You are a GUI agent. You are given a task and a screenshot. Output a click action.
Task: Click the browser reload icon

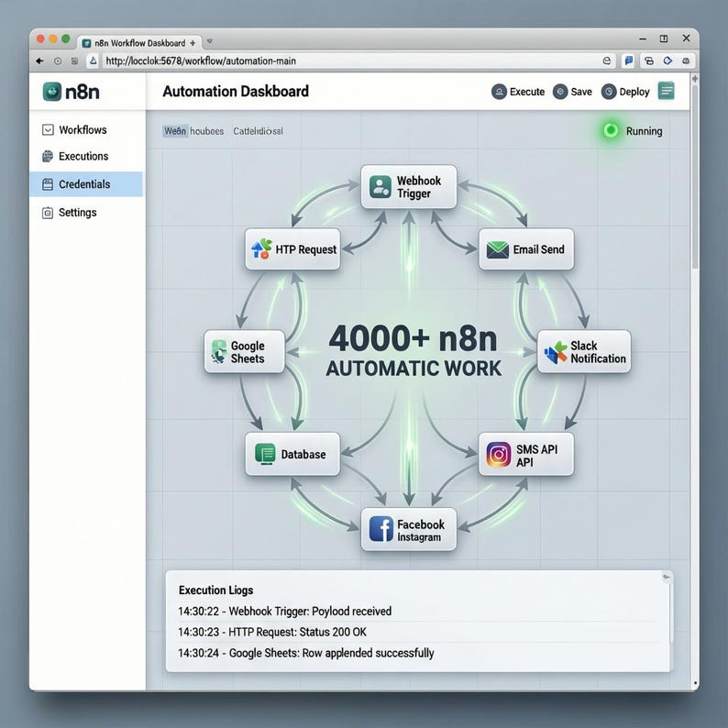pyautogui.click(x=58, y=61)
